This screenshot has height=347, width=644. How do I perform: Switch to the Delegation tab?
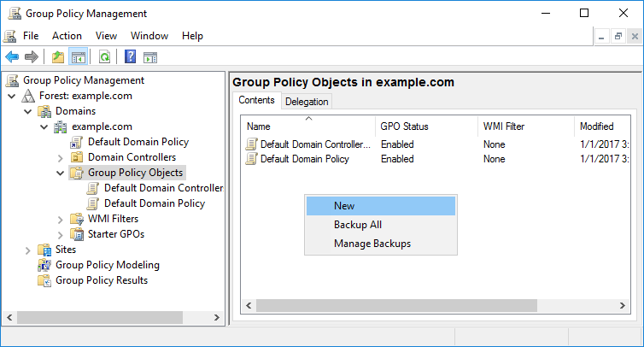point(307,102)
